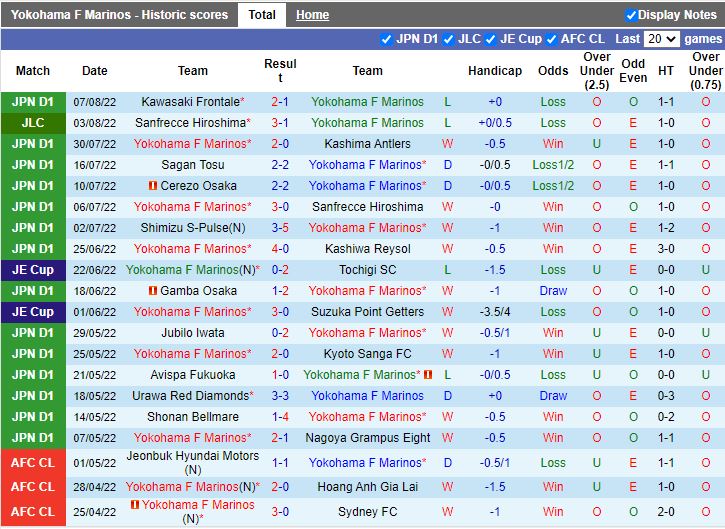Image resolution: width=725 pixels, height=529 pixels.
Task: Click the green JLC league badge
Action: coord(33,123)
